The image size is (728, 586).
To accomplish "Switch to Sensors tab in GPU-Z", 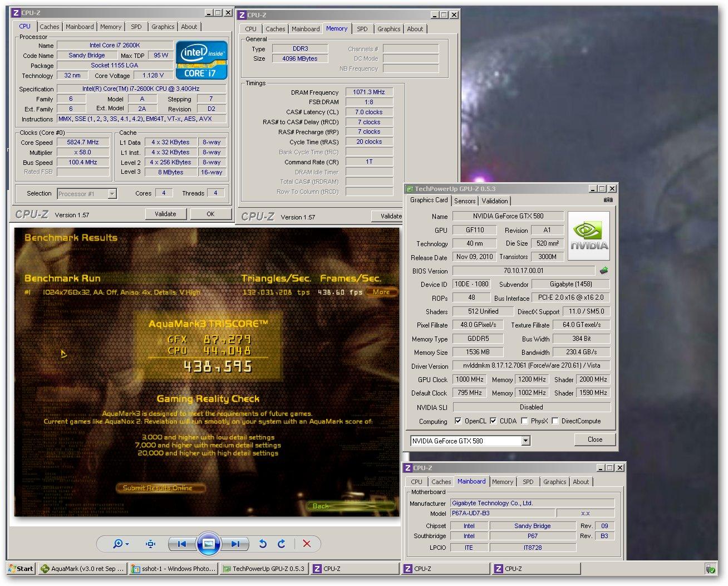I will tap(465, 201).
